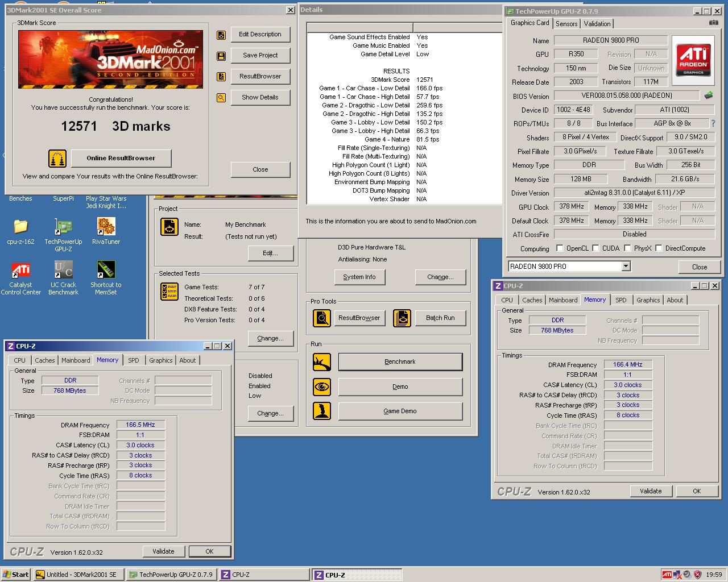Viewport: 728px width, 582px height.
Task: Open Catalyst Control Center desktop icon
Action: coord(21,270)
